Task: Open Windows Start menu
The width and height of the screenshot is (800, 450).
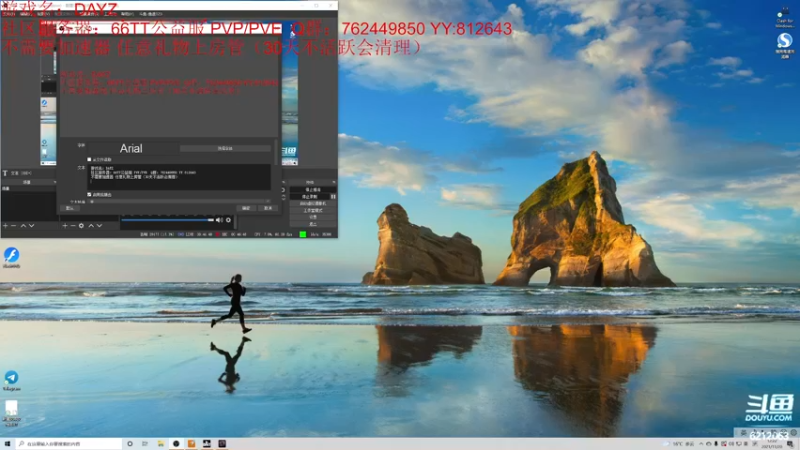Action: 7,444
